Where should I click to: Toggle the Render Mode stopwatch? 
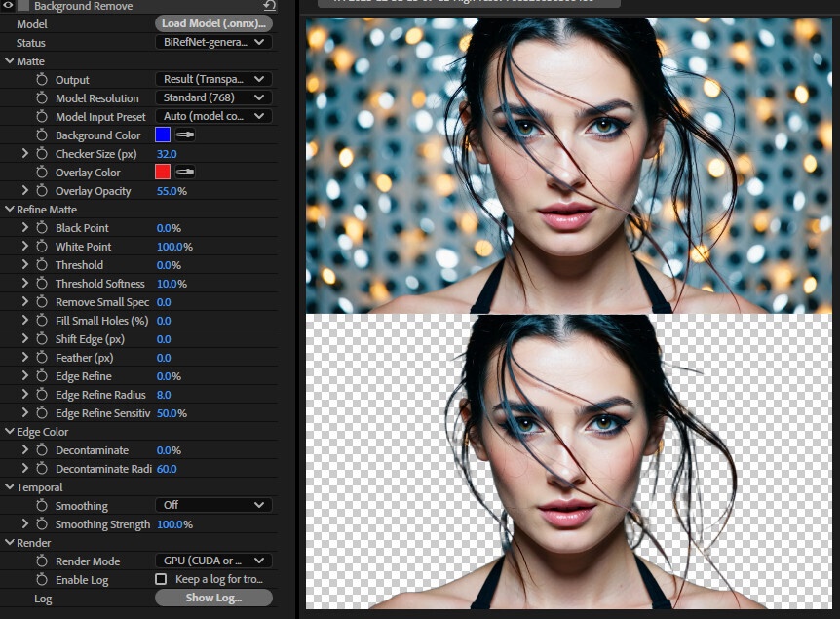42,561
